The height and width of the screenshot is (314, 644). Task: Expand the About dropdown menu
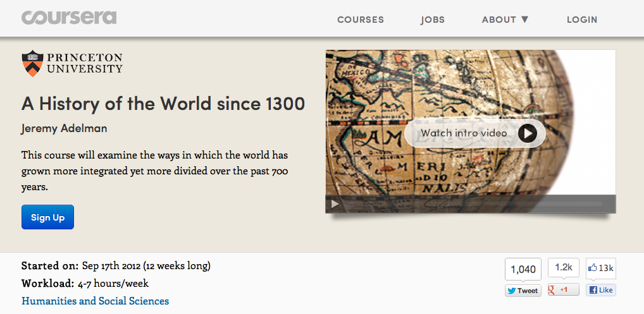[x=505, y=20]
